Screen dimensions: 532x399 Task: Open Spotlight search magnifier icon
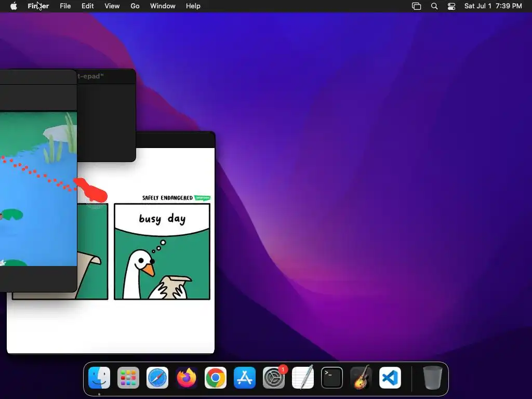(x=434, y=6)
